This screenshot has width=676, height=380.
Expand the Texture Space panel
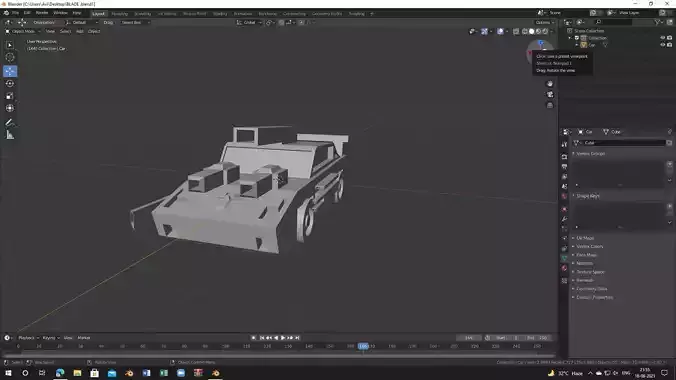(590, 272)
